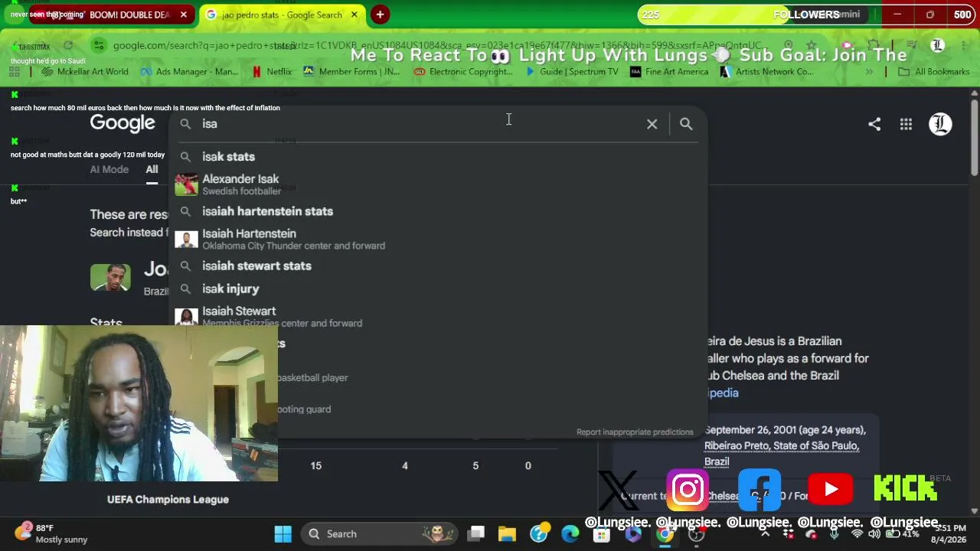Select "isaiah stewart stats" suggestion
Viewport: 980px width, 551px height.
coord(436,266)
